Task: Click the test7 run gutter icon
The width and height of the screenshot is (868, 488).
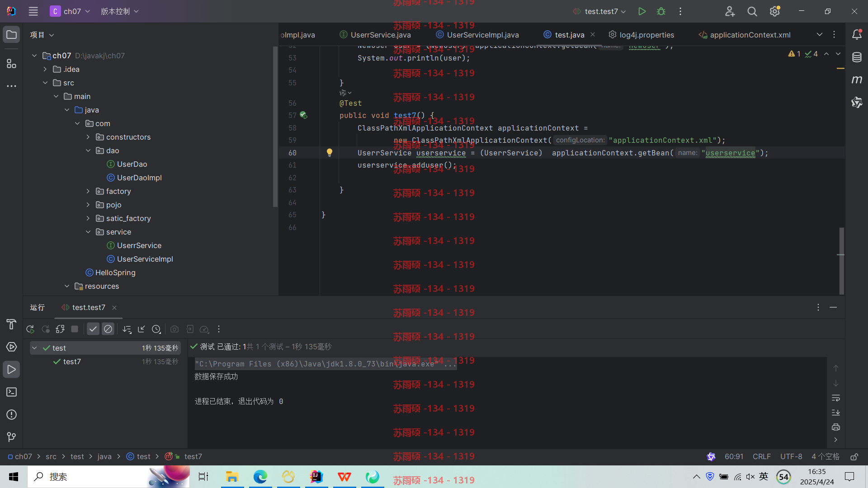Action: [304, 115]
